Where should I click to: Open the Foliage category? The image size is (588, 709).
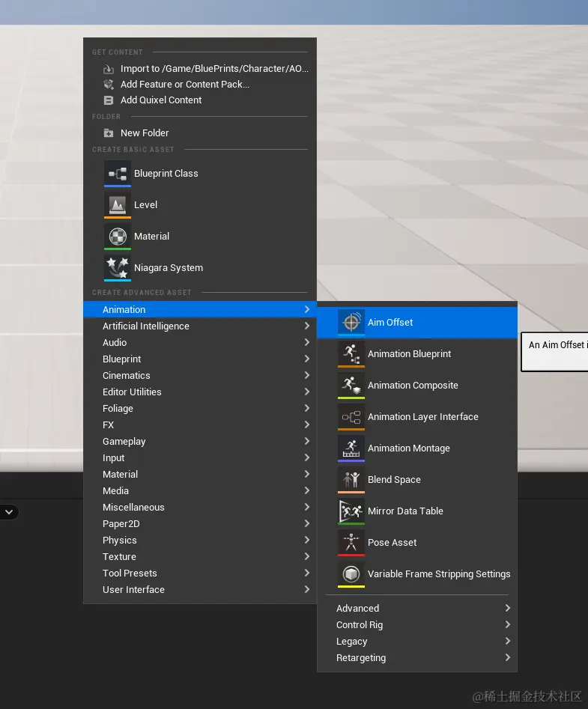tap(200, 408)
